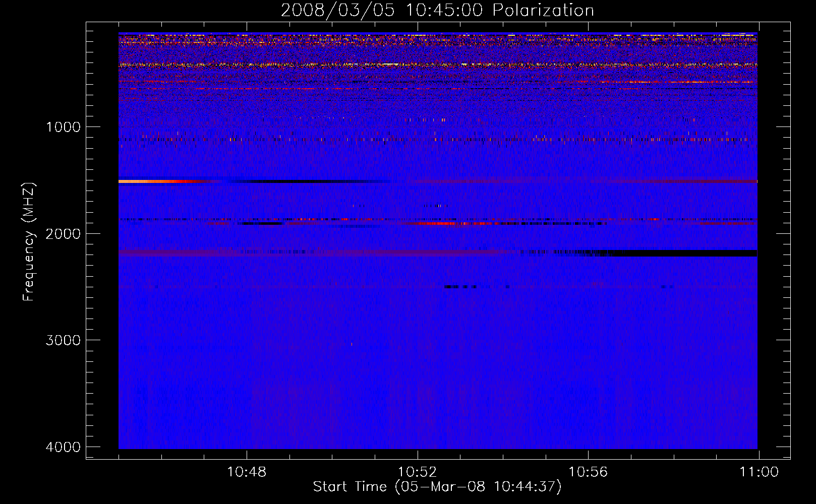816x504 pixels.
Task: Click the 10:52 time tick label
Action: click(417, 472)
